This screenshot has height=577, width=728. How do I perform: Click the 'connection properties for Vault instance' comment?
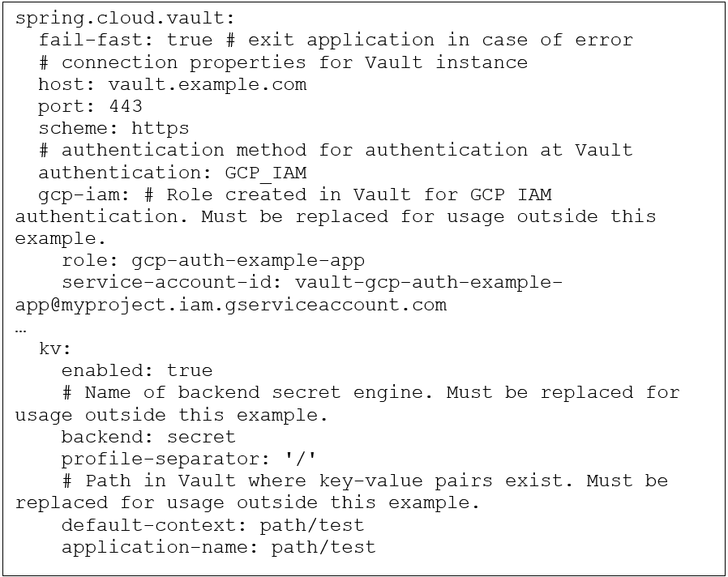pos(294,62)
